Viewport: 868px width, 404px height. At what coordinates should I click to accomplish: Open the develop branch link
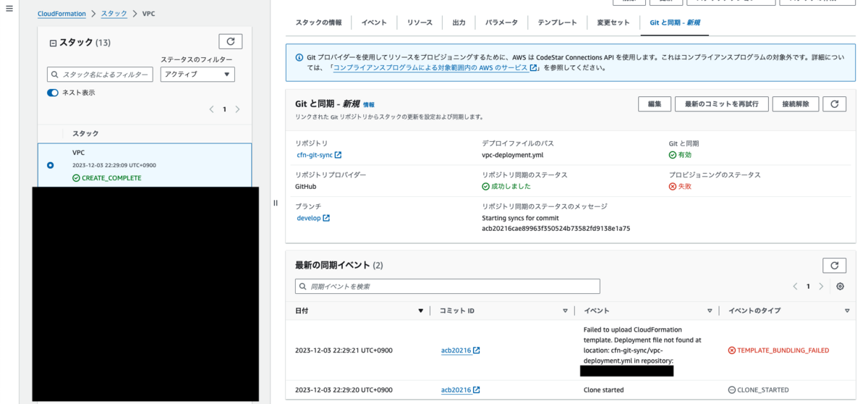point(313,218)
